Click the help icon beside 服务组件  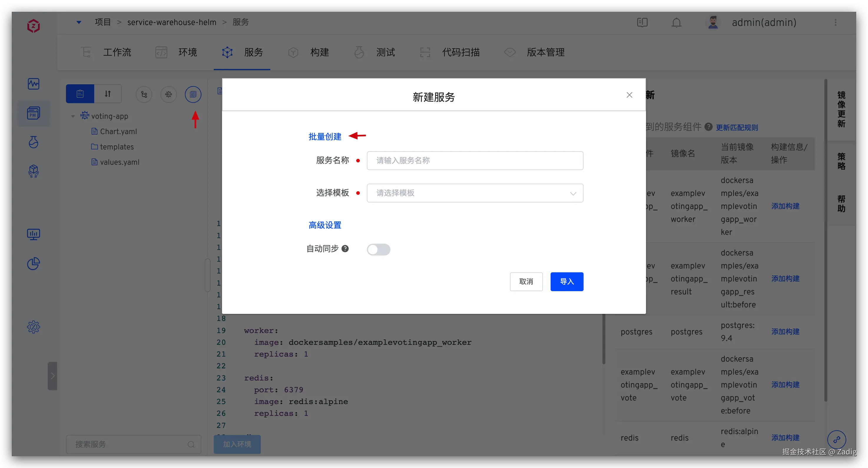708,127
